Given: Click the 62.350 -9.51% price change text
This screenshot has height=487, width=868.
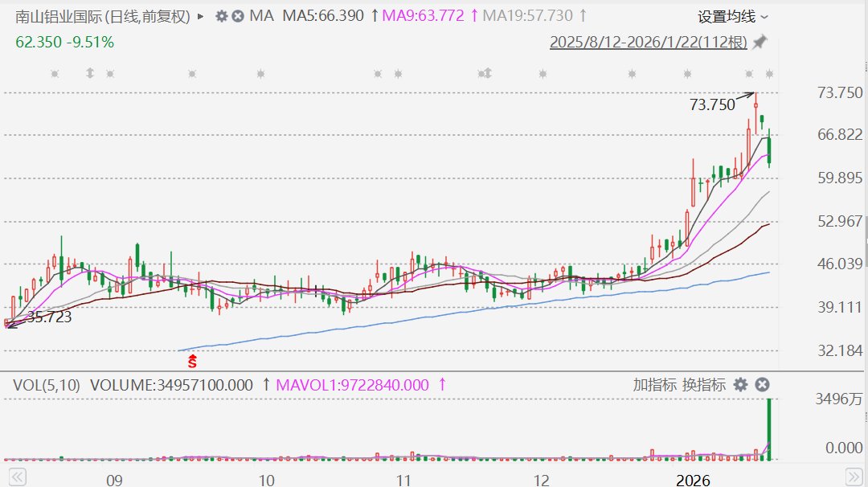Looking at the screenshot, I should pos(65,42).
